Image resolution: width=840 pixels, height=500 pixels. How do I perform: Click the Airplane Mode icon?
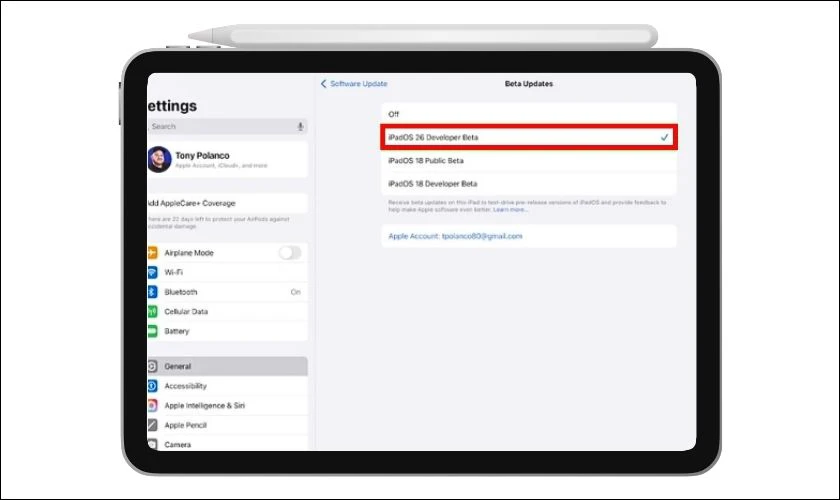[x=152, y=252]
